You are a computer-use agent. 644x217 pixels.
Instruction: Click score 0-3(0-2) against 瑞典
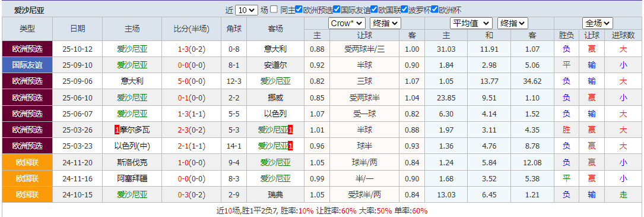coord(191,194)
